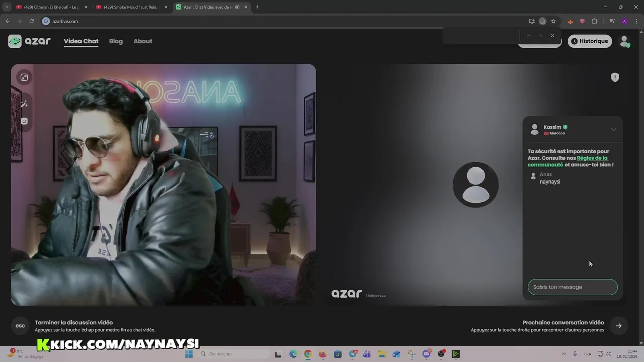This screenshot has width=644, height=362.
Task: Open the Blog page
Action: coord(116,41)
